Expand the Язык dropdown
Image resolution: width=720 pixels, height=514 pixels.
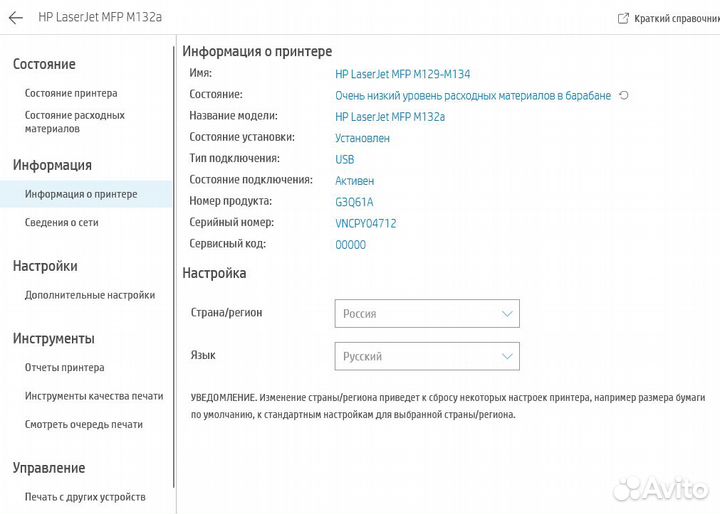427,356
